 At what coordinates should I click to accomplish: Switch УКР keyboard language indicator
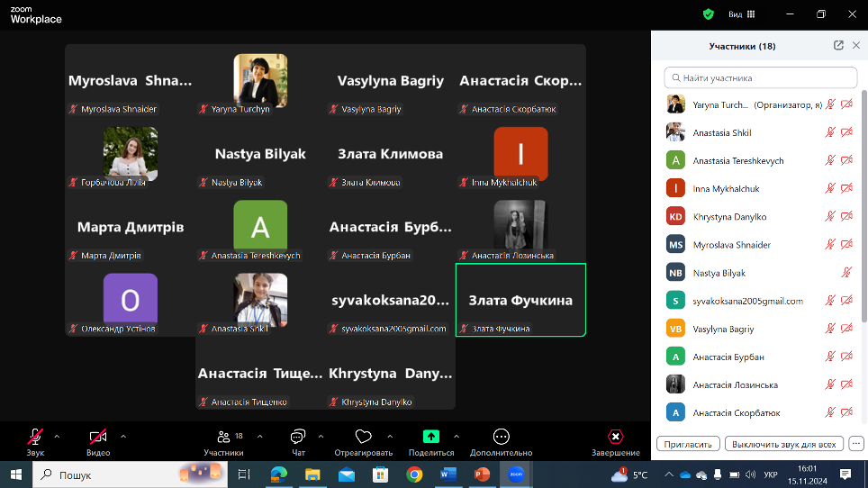[771, 474]
